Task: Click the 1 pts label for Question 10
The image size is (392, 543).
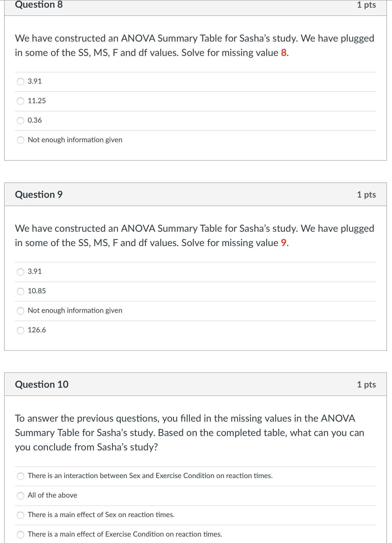Action: 367,384
